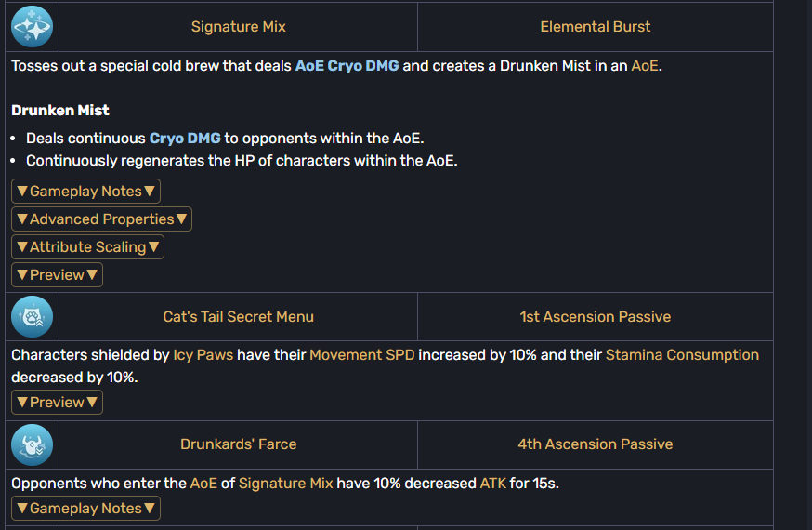The width and height of the screenshot is (812, 530).
Task: Open the Cat's Tail Secret Menu title link
Action: point(238,316)
